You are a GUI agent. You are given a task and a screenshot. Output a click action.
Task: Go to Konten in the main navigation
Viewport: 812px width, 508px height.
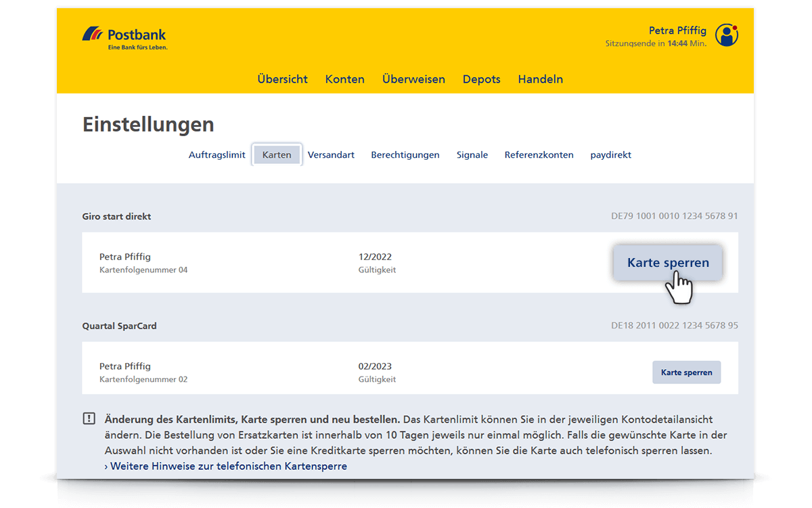click(x=344, y=79)
